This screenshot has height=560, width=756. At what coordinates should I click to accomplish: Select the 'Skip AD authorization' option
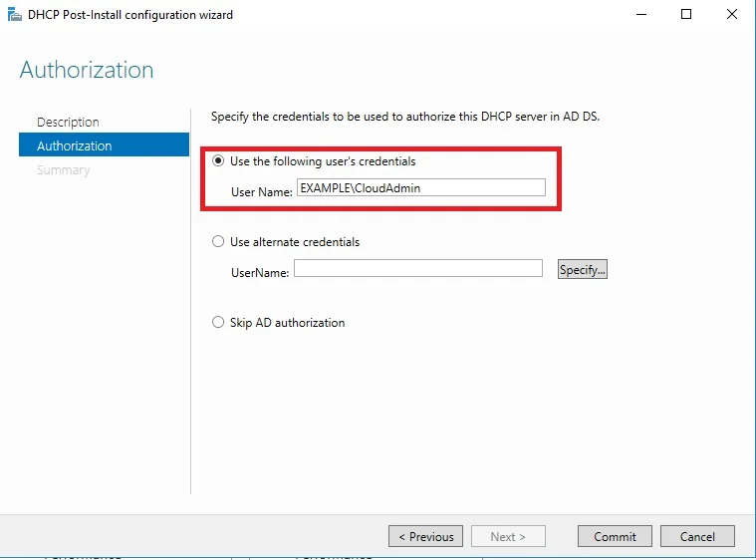click(x=218, y=323)
